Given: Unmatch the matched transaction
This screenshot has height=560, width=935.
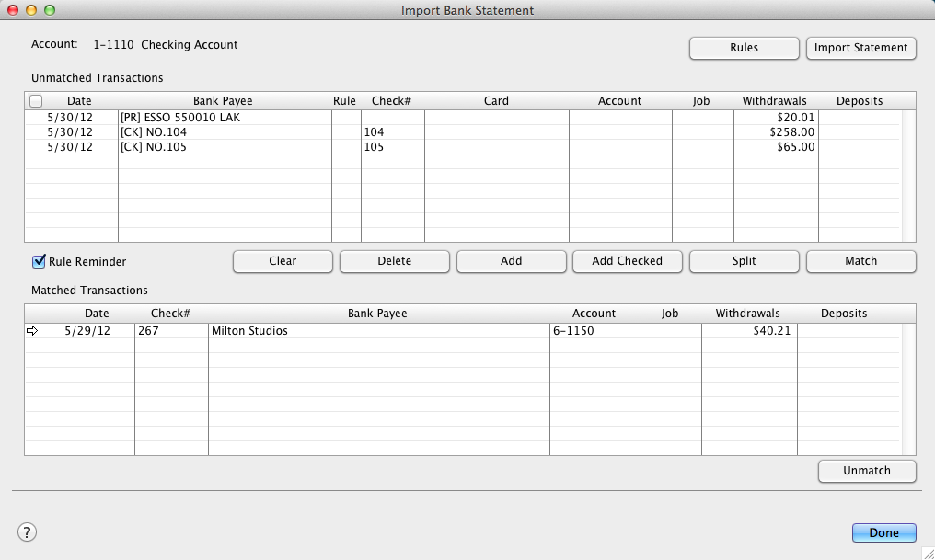Looking at the screenshot, I should coord(867,471).
